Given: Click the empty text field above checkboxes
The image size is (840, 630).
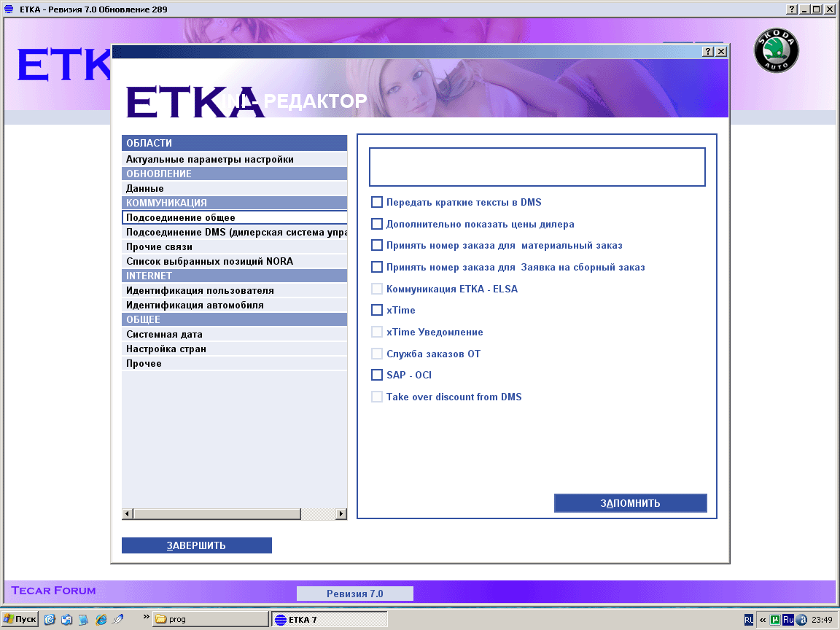Looking at the screenshot, I should 537,167.
